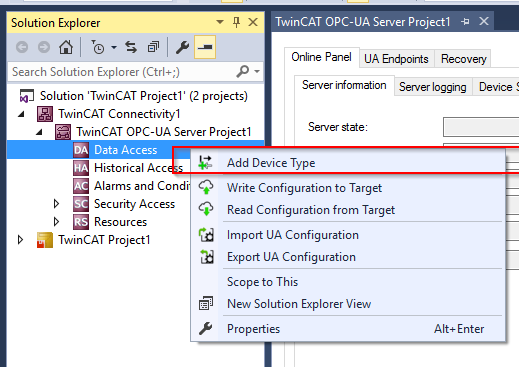519x367 pixels.
Task: Switch to the UA Endpoints tab
Action: pos(396,59)
